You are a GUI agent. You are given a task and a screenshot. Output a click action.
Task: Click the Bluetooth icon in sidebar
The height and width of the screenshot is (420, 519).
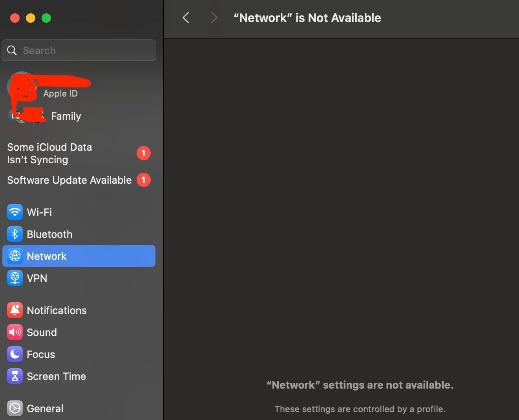coord(15,234)
